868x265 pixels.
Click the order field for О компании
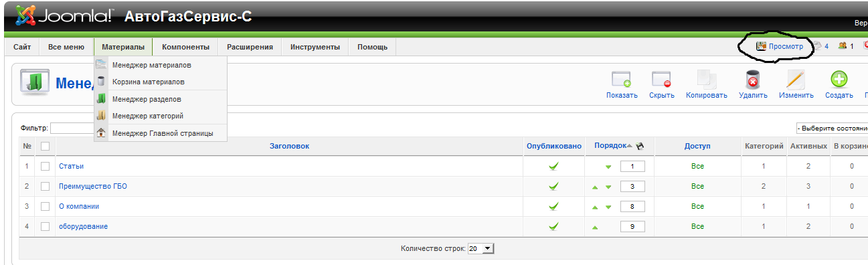click(632, 206)
